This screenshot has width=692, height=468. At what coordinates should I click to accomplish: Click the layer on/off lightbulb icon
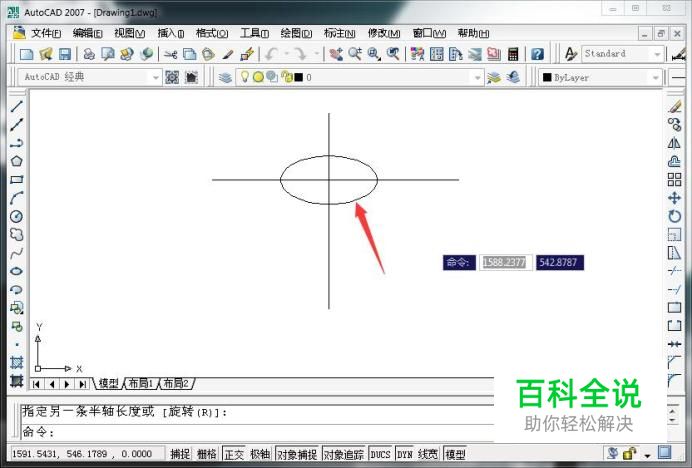(244, 77)
